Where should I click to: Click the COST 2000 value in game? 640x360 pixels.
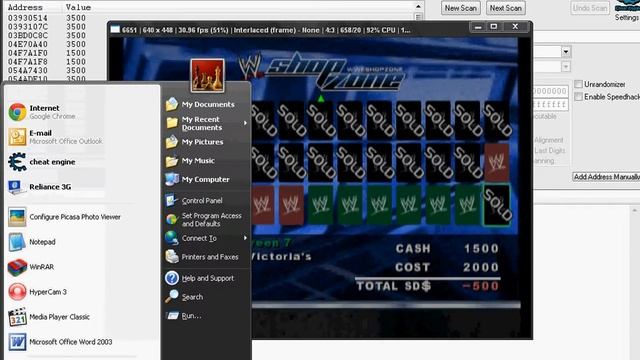pyautogui.click(x=481, y=267)
